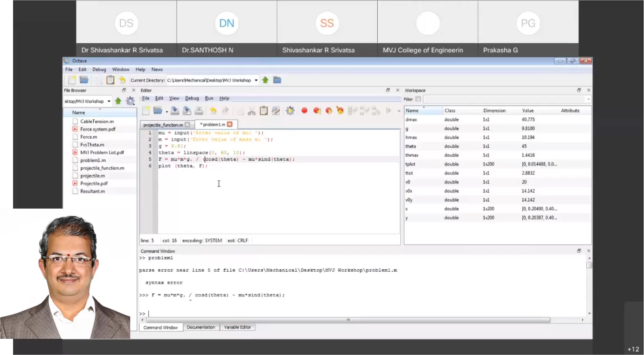Select Command Window bottom tab
The height and width of the screenshot is (355, 644).
(x=160, y=328)
